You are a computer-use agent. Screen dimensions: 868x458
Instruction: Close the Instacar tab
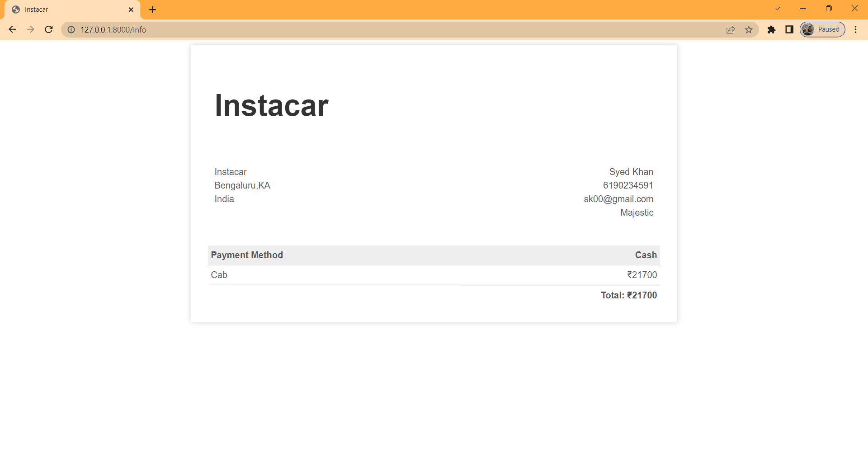pyautogui.click(x=131, y=9)
